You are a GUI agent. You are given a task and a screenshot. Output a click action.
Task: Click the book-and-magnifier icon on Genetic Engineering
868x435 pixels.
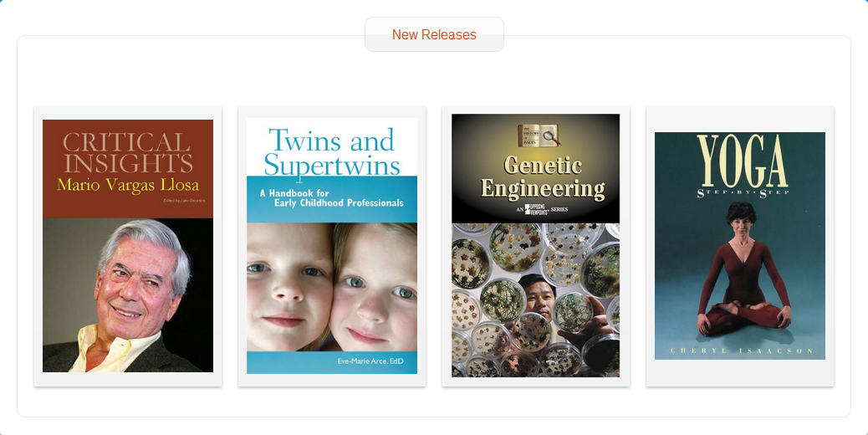(539, 136)
